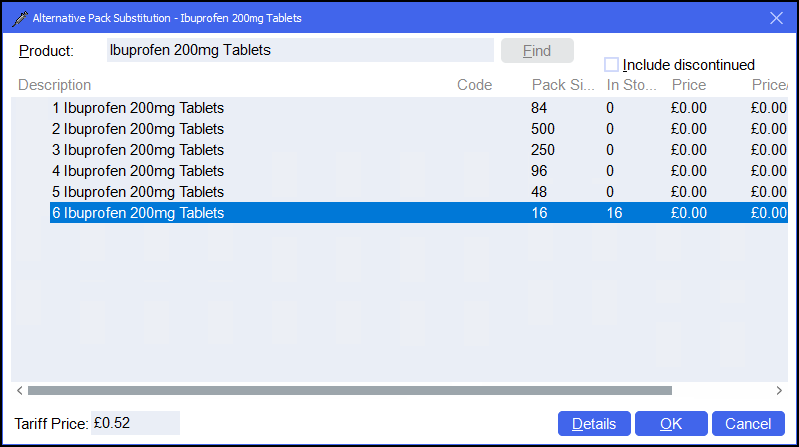Close the Alternative Pack Substitution dialog
The image size is (799, 447).
pyautogui.click(x=775, y=18)
